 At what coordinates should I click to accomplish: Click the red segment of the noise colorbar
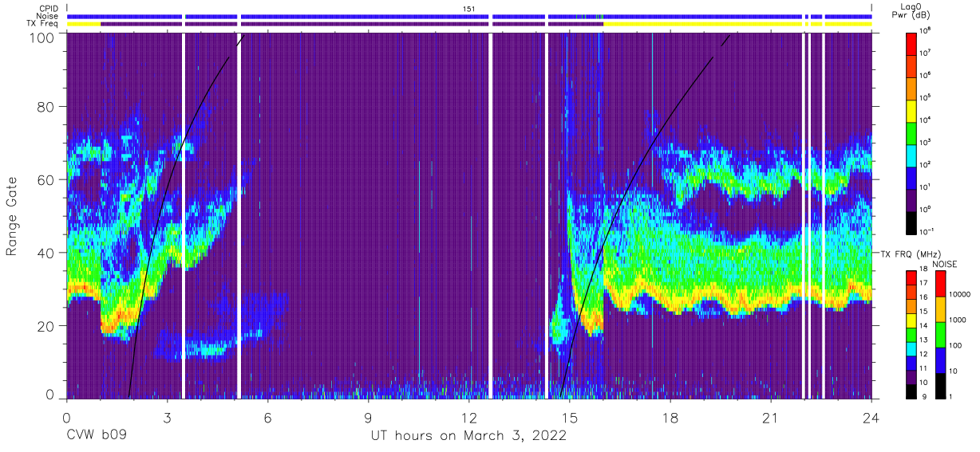(940, 284)
